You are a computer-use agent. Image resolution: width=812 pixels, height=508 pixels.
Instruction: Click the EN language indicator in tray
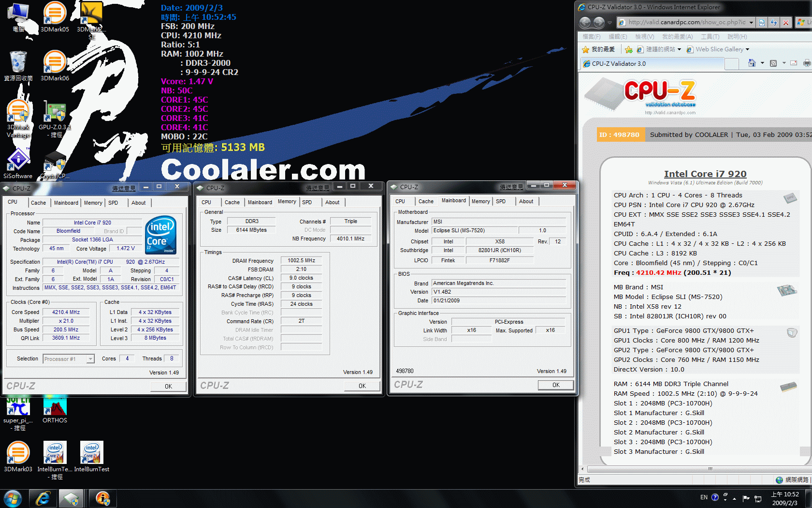point(704,497)
